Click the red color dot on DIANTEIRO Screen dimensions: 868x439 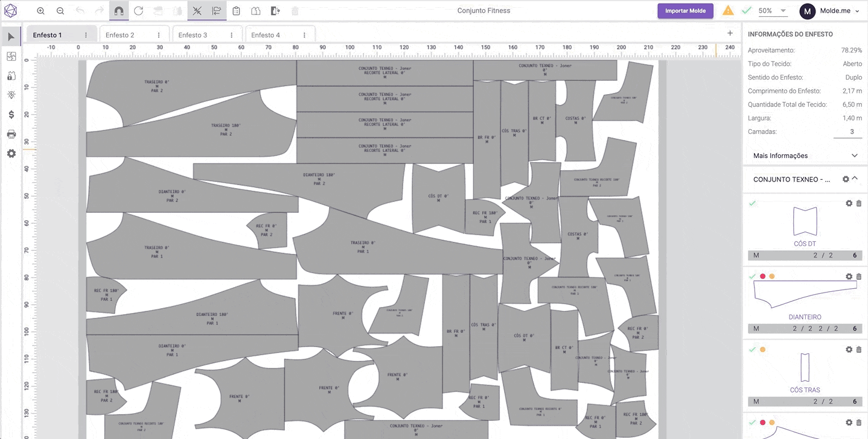(762, 276)
